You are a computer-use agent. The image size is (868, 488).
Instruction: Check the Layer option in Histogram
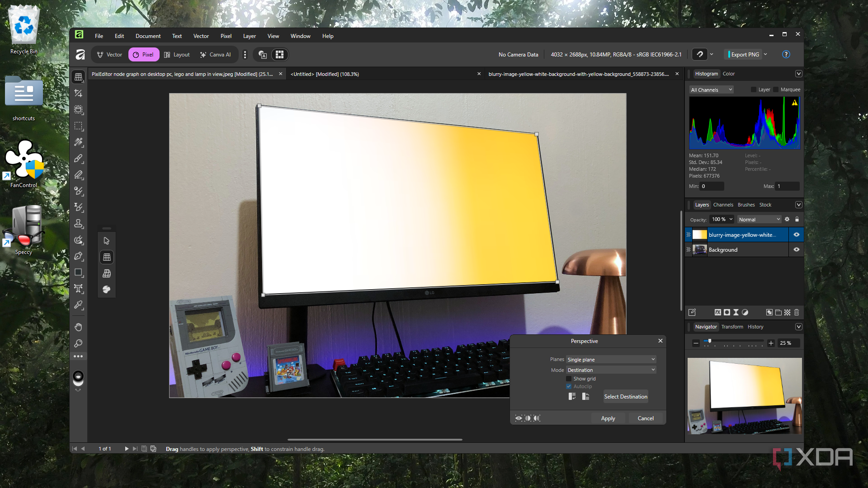pos(753,89)
